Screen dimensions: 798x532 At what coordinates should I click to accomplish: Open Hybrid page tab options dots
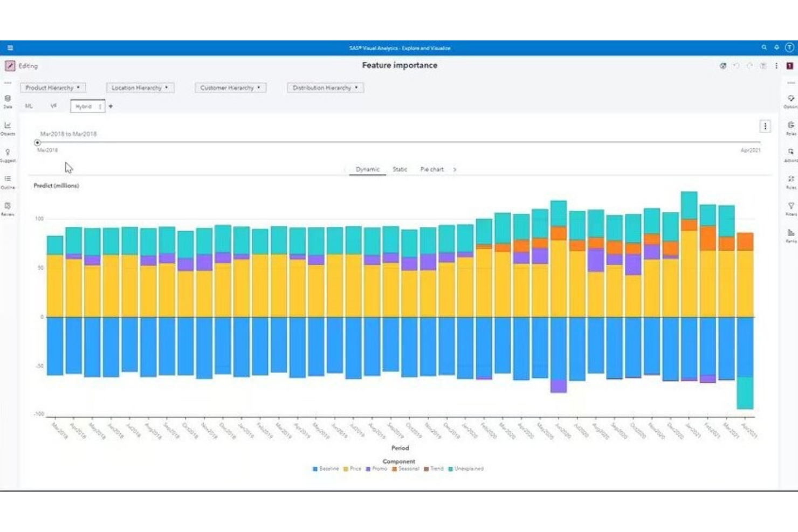click(x=100, y=107)
